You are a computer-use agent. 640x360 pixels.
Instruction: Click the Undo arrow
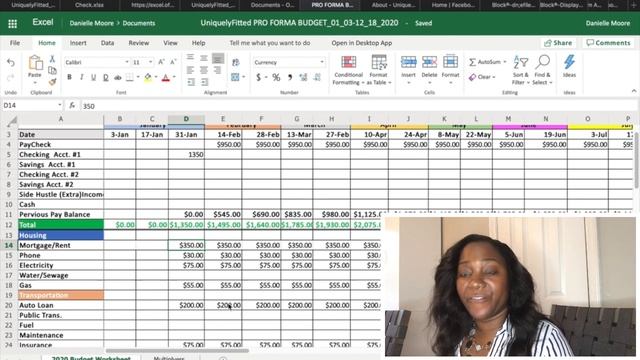click(11, 63)
